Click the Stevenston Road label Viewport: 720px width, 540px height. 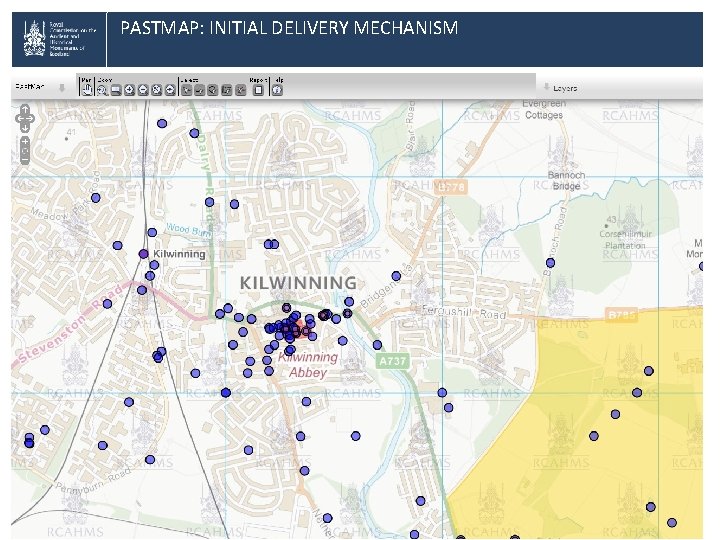[x=71, y=323]
